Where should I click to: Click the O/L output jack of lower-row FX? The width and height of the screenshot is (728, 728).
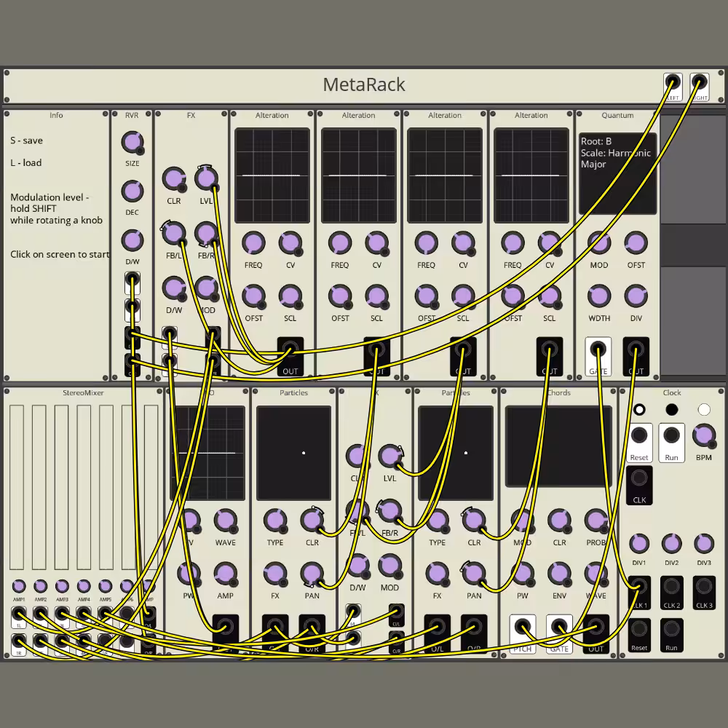click(x=397, y=612)
